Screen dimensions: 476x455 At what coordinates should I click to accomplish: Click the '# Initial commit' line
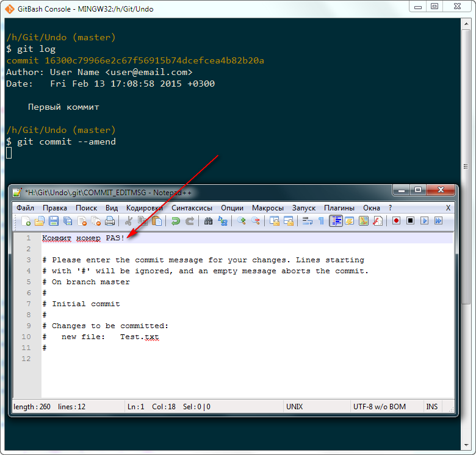pyautogui.click(x=81, y=304)
